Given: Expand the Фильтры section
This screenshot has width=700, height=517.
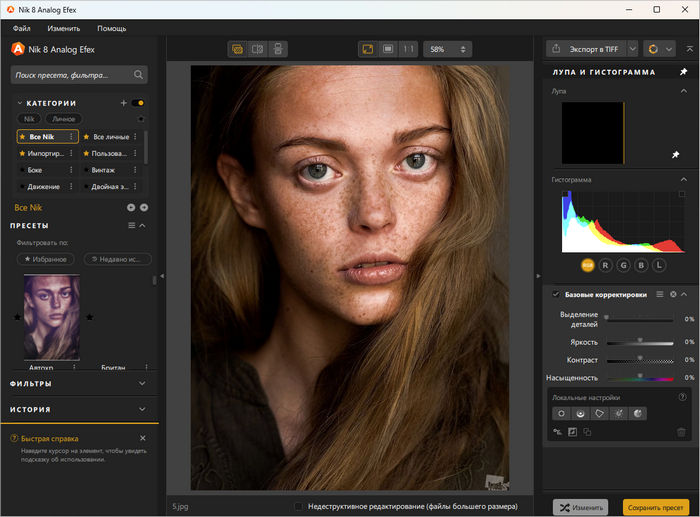Looking at the screenshot, I should tap(142, 383).
